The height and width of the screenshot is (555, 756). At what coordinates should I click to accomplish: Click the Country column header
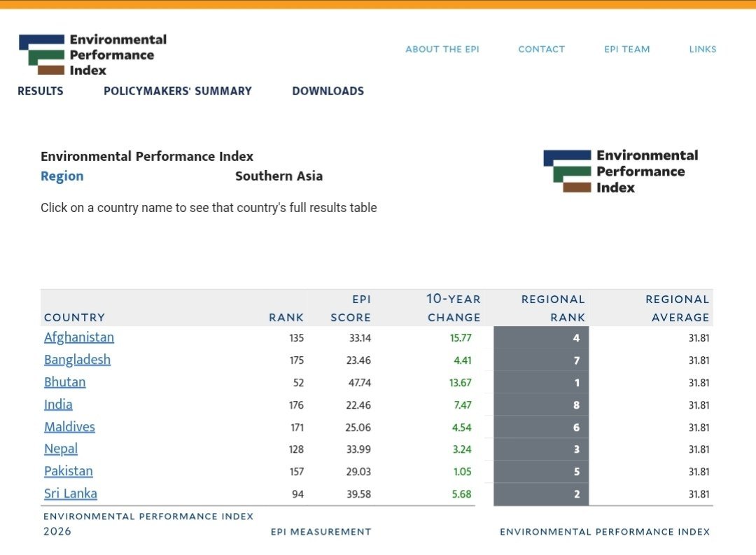75,317
